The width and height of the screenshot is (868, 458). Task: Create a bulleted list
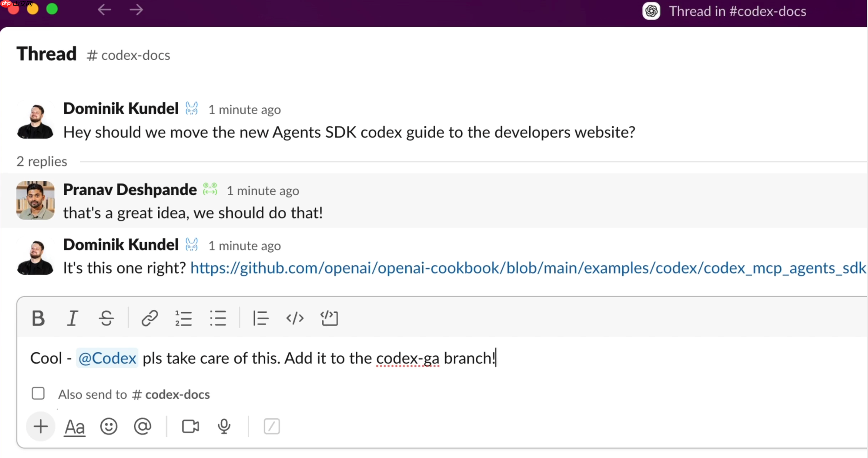coord(218,318)
